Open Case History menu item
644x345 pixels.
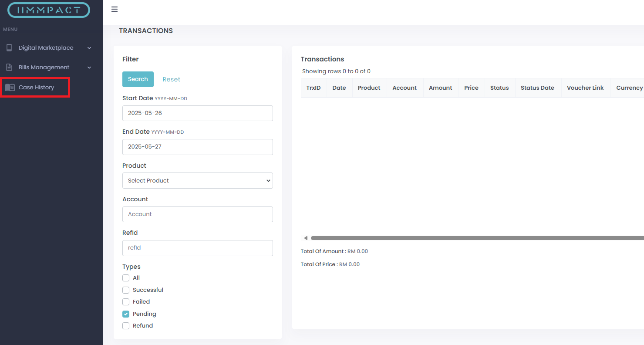[x=36, y=88]
